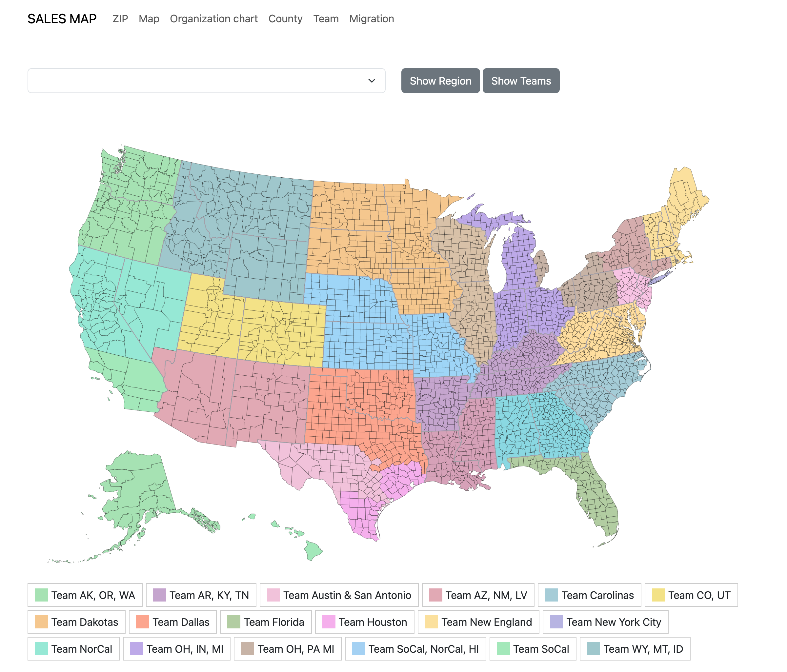Viewport: 787px width, 672px height.
Task: Click the dropdown chevron arrow
Action: (x=372, y=81)
